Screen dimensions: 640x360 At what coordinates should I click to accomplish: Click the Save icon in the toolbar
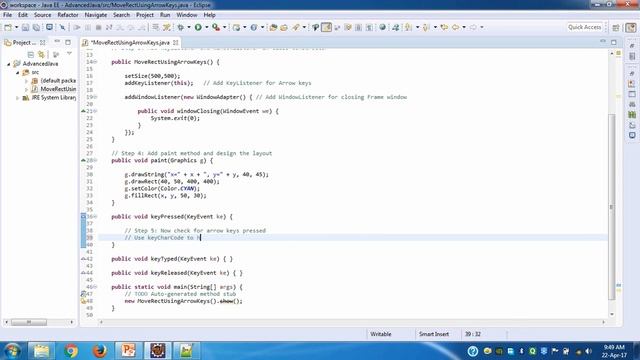pos(25,27)
